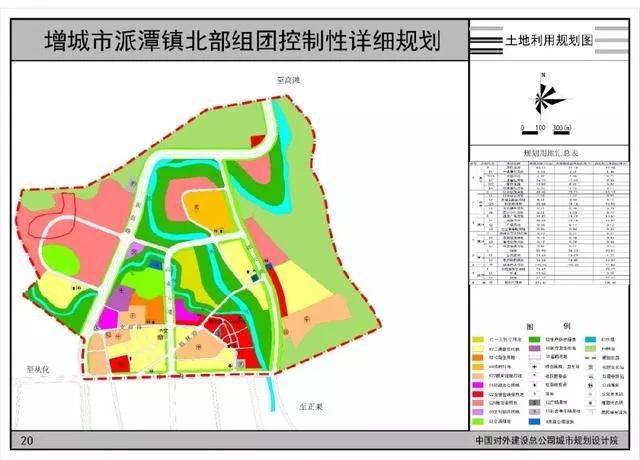The width and height of the screenshot is (640, 460).
Task: Click the bright green legend swatch
Action: coord(478,421)
